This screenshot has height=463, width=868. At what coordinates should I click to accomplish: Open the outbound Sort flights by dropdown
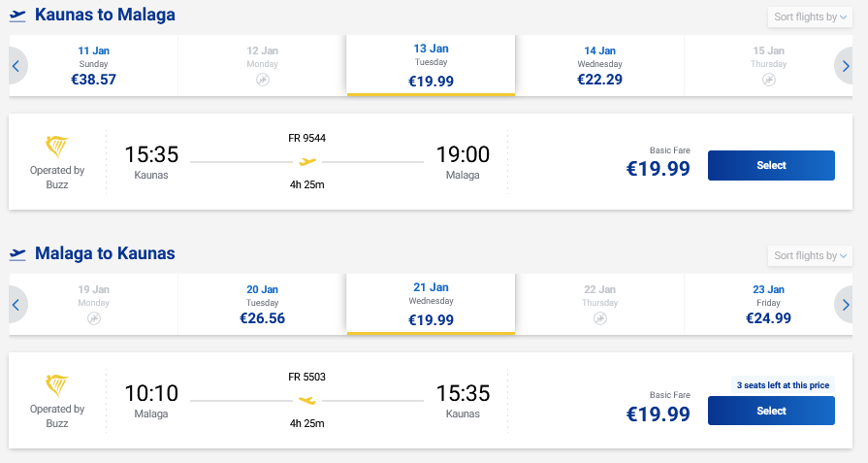pos(810,17)
